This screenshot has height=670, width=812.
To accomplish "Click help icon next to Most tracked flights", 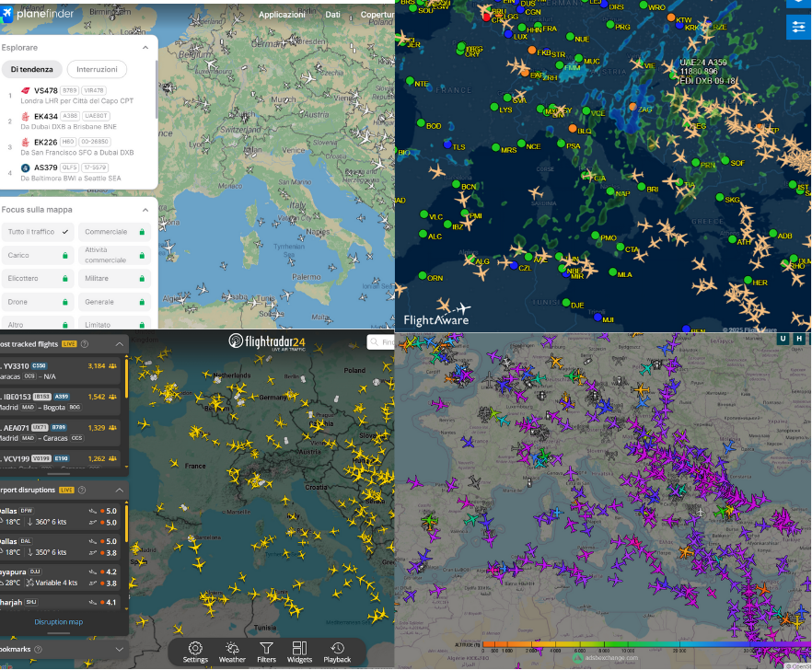I will [85, 344].
